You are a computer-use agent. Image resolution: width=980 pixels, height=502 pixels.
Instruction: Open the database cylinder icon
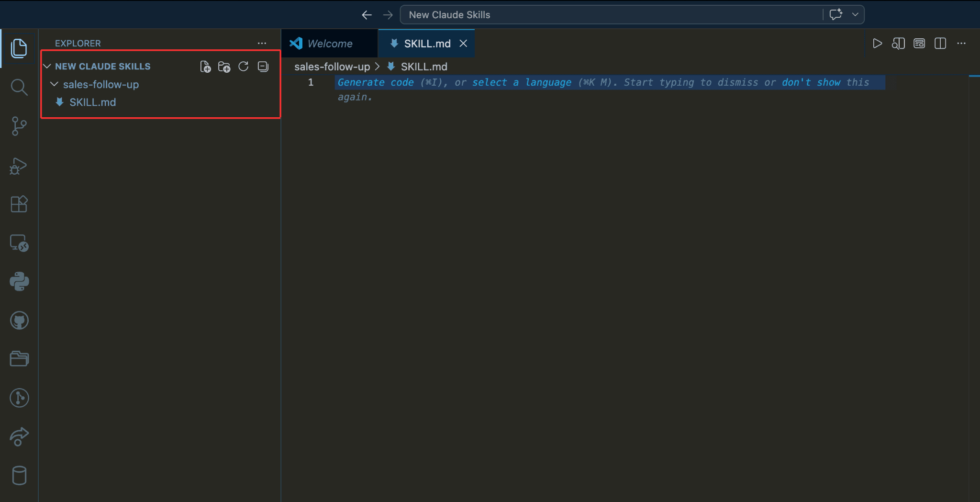19,476
